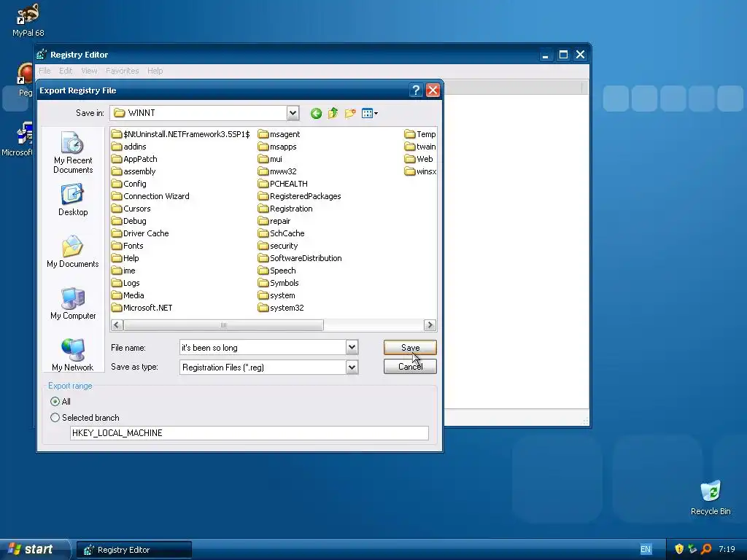Select the Speech folder
Viewport: 747px width, 560px height.
276,271
